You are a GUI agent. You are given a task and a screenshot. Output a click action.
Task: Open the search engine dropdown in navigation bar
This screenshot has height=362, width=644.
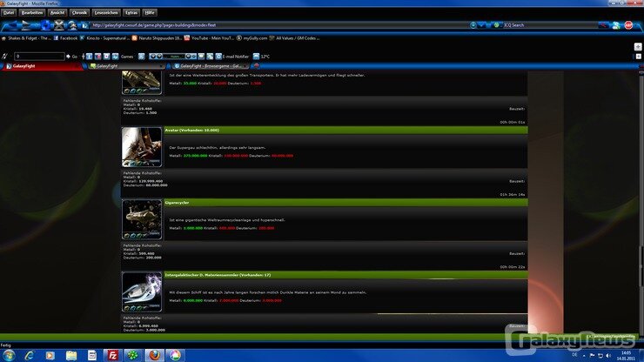tap(497, 25)
